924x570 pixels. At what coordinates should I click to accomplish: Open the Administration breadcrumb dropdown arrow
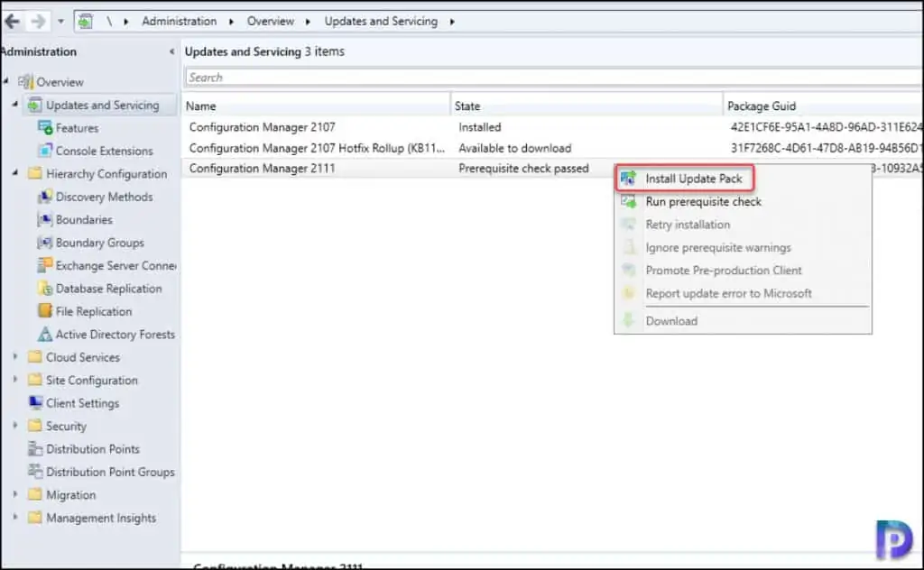231,22
